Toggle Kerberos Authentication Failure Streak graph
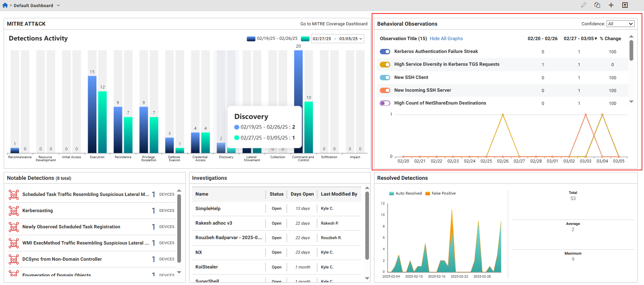The height and width of the screenshot is (285, 644). [x=385, y=52]
